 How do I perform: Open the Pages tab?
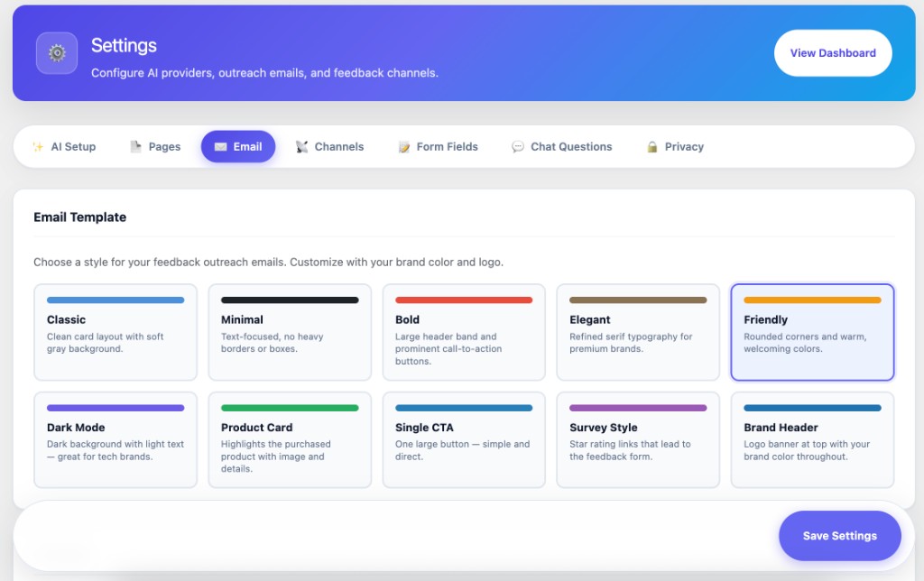tap(155, 147)
